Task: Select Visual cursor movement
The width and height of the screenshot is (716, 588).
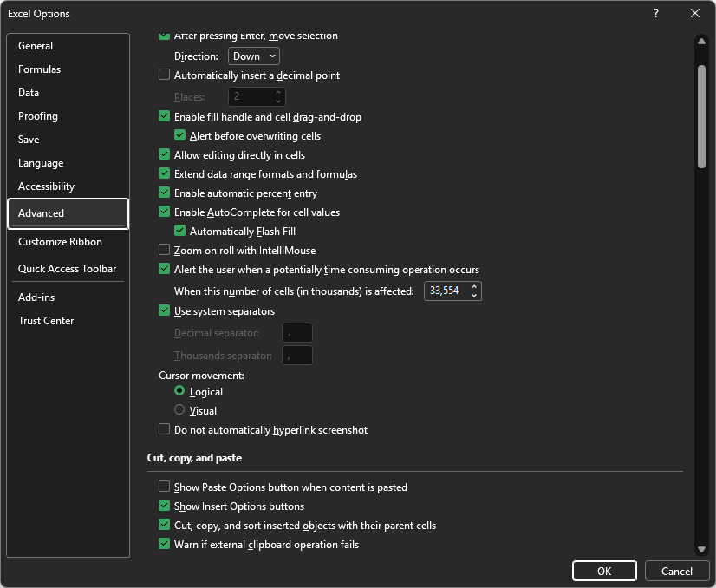Action: tap(179, 410)
